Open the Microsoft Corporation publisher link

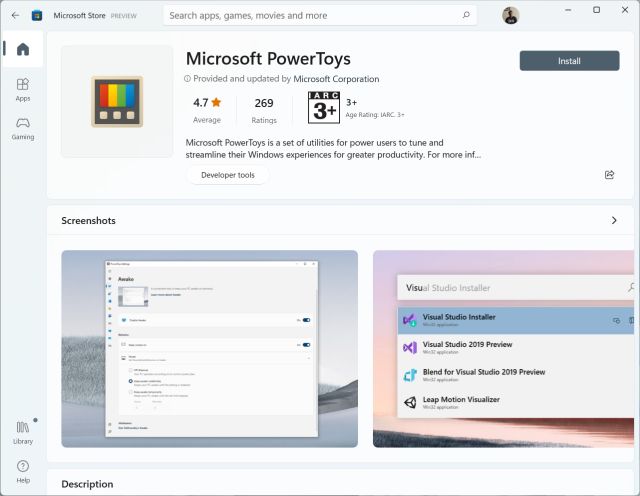coord(336,79)
